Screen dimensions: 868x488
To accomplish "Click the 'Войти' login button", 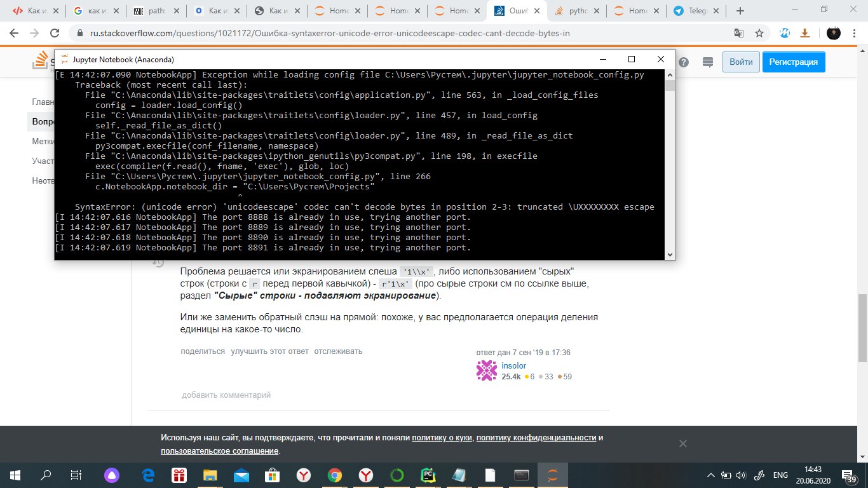I will (741, 62).
